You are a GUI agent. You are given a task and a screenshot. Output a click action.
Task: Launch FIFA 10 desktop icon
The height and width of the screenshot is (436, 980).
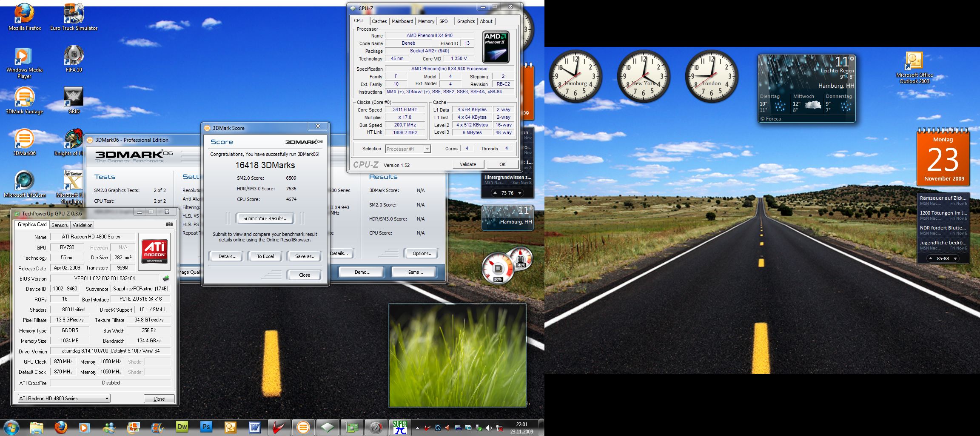[x=74, y=59]
